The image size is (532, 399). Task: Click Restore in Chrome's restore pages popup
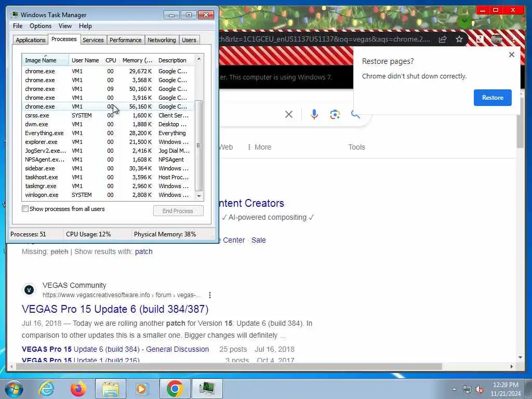tap(493, 98)
